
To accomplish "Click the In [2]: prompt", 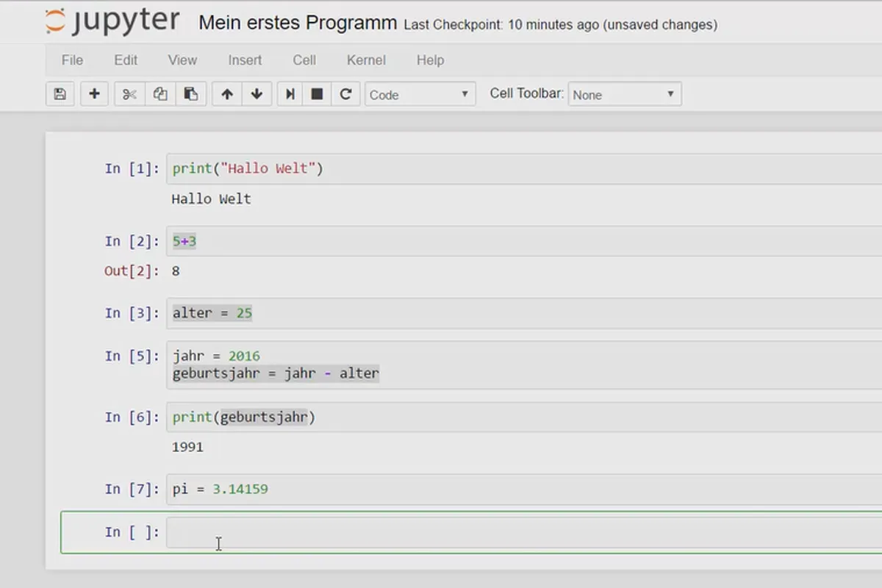I will click(132, 241).
